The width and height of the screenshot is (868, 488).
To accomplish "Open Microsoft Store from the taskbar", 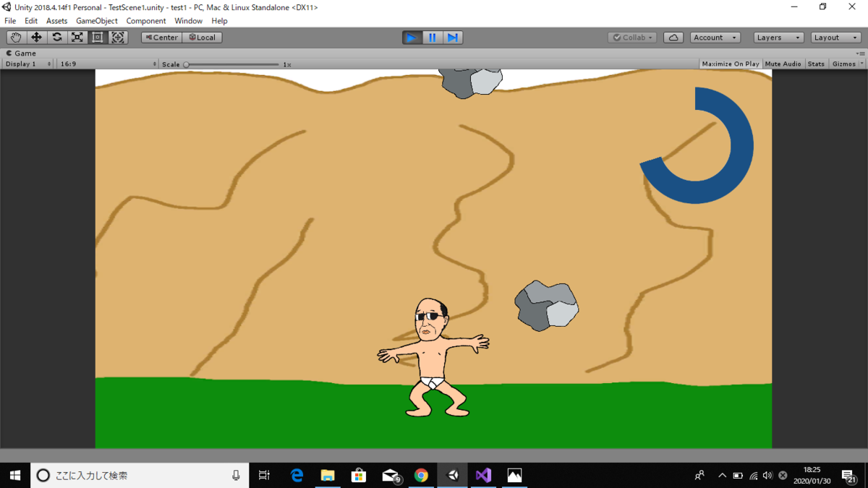I will coord(359,475).
